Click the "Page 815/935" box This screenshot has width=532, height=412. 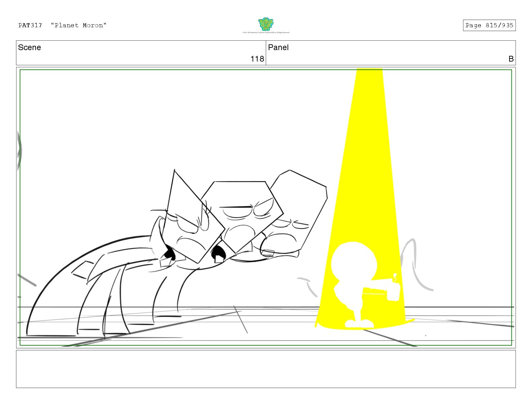[489, 25]
